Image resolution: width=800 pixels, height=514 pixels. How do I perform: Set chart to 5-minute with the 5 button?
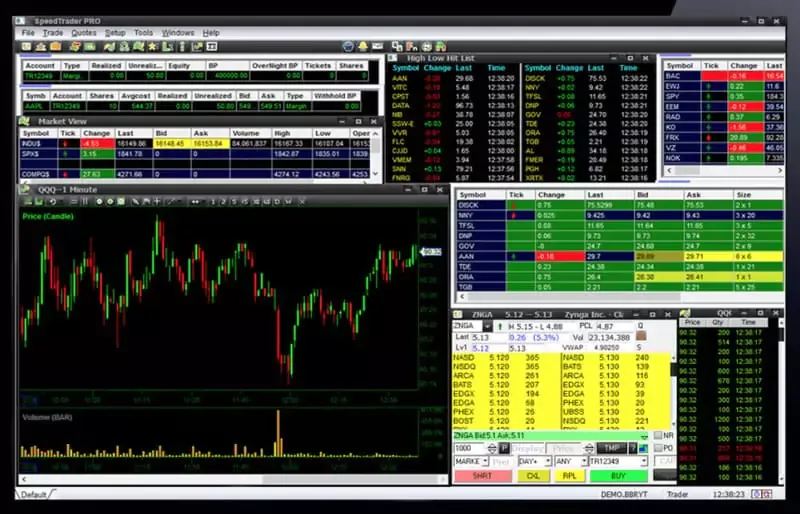tap(234, 202)
